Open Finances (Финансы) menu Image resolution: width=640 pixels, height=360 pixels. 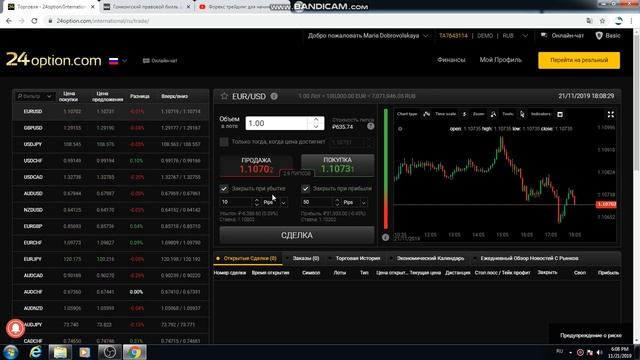coord(451,60)
